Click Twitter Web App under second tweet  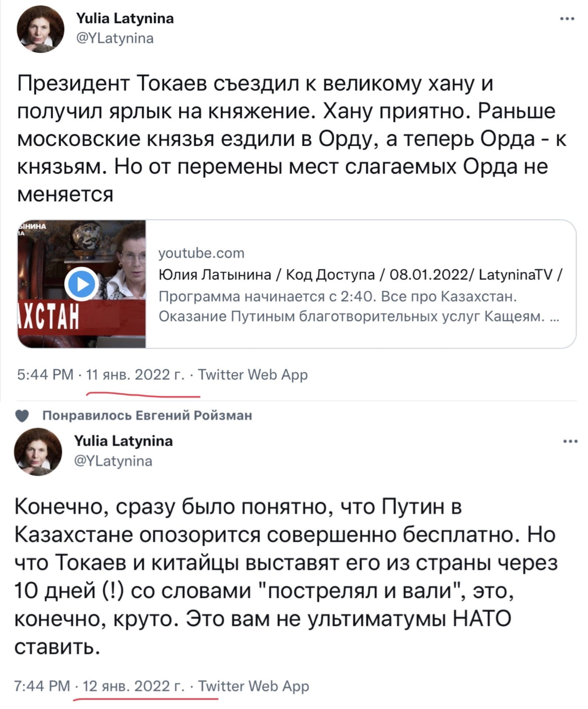coord(253,686)
